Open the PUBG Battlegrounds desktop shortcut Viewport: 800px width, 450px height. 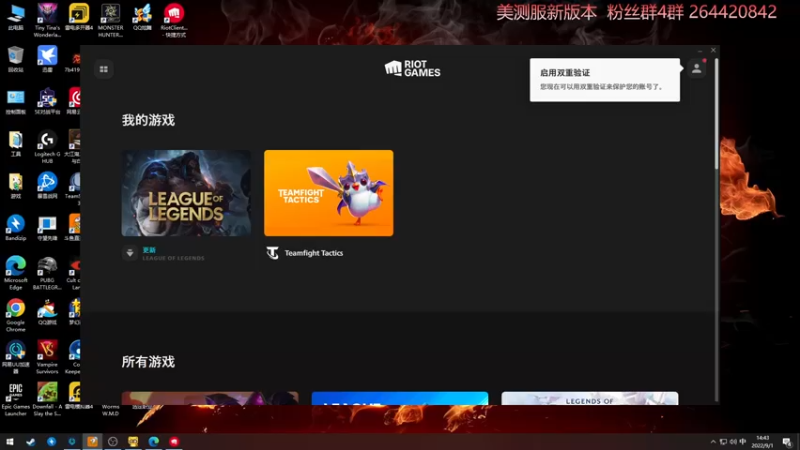[x=47, y=273]
